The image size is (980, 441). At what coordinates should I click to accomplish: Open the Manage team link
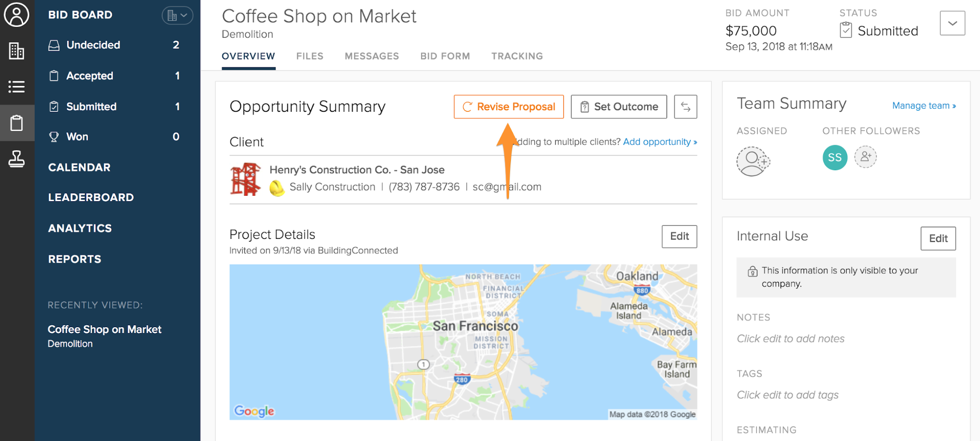(924, 105)
